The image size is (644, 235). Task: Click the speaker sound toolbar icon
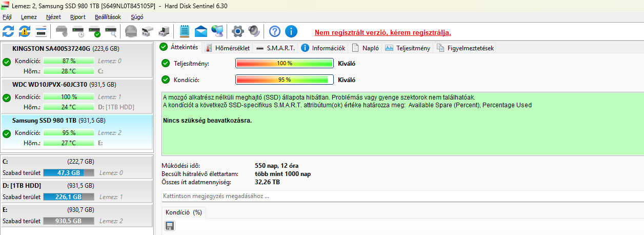254,31
